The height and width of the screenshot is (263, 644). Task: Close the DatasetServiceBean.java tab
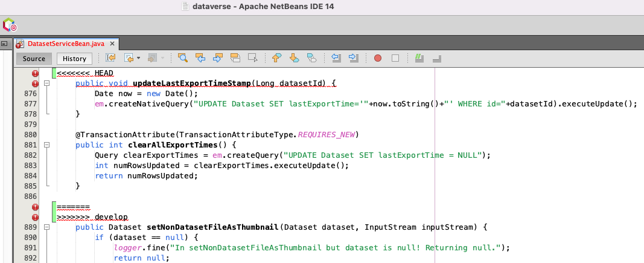(112, 44)
